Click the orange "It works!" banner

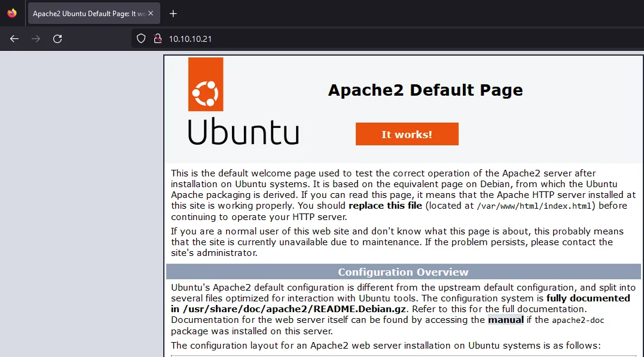point(407,134)
